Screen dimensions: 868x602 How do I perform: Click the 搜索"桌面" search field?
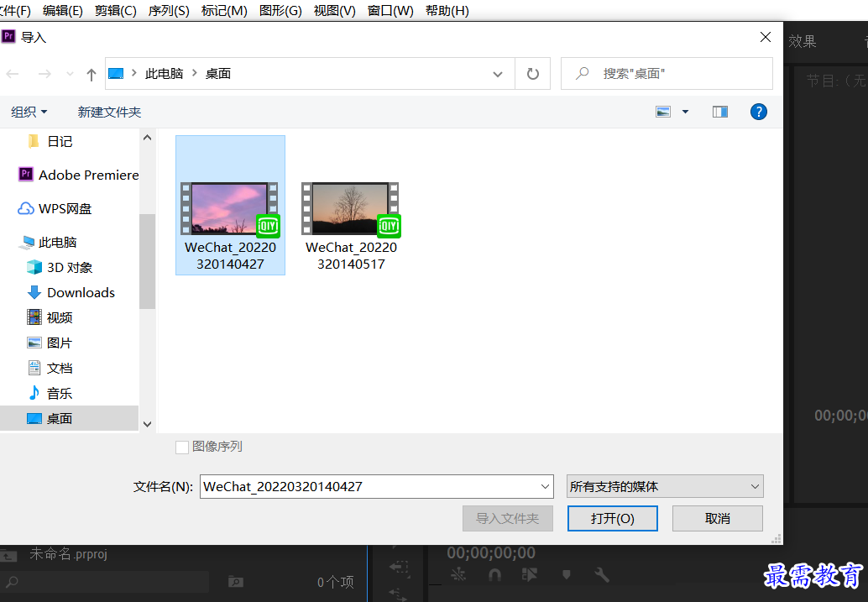667,74
